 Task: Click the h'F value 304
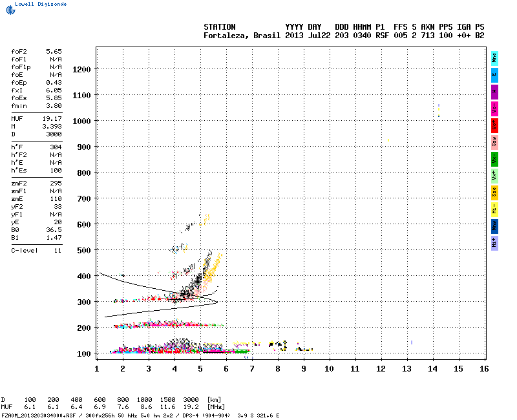[56, 147]
